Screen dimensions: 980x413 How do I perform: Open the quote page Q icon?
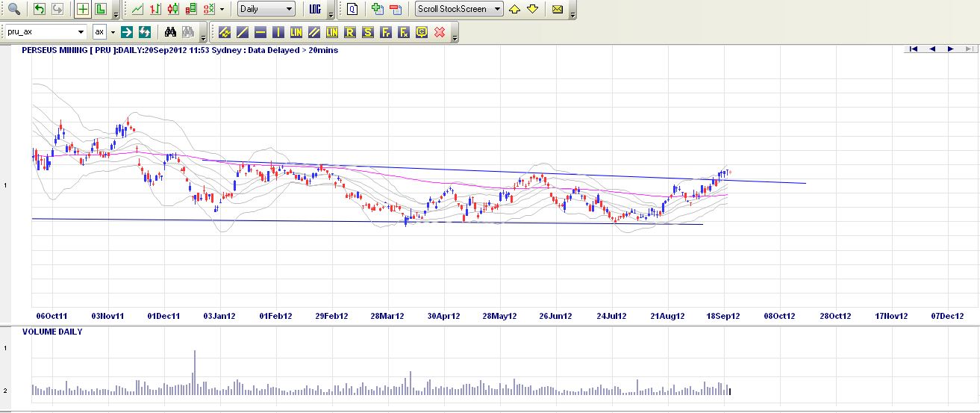[x=352, y=9]
